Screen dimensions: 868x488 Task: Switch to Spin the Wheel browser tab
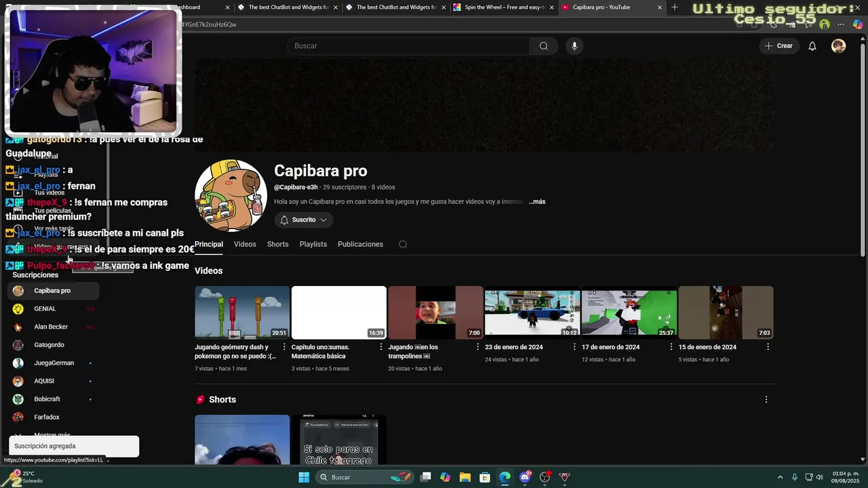(503, 7)
